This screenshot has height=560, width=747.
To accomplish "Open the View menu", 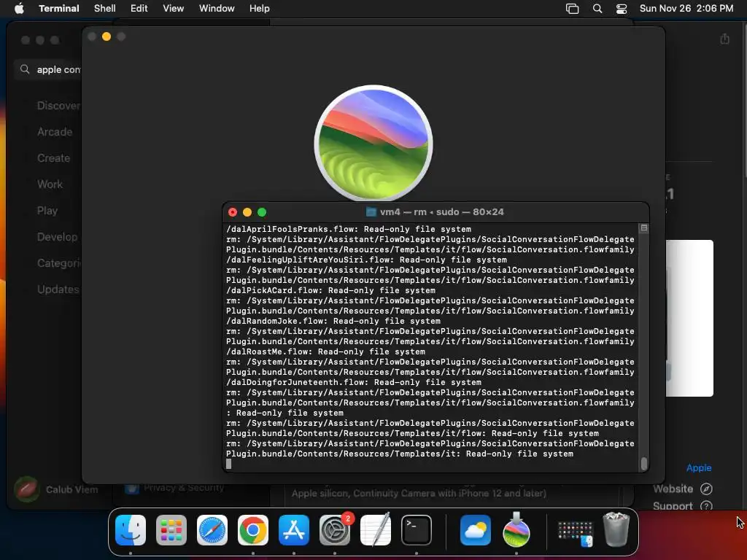I will 174,9.
